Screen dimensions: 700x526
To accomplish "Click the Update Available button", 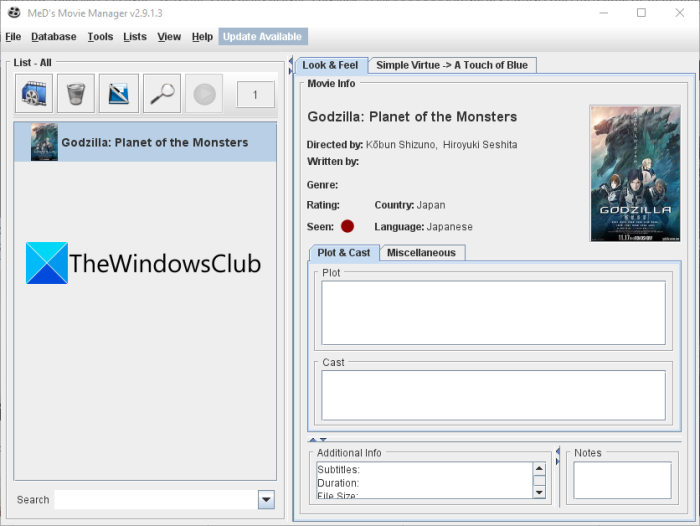I will tap(262, 37).
